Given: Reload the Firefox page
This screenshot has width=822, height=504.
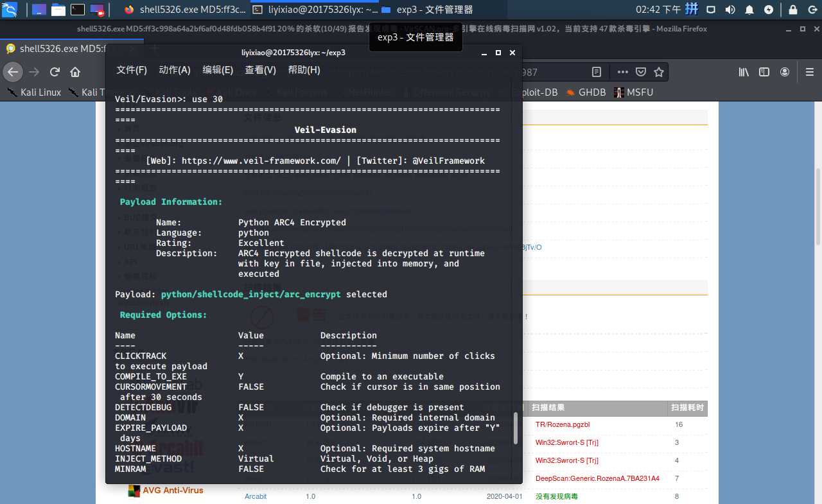Looking at the screenshot, I should [55, 72].
